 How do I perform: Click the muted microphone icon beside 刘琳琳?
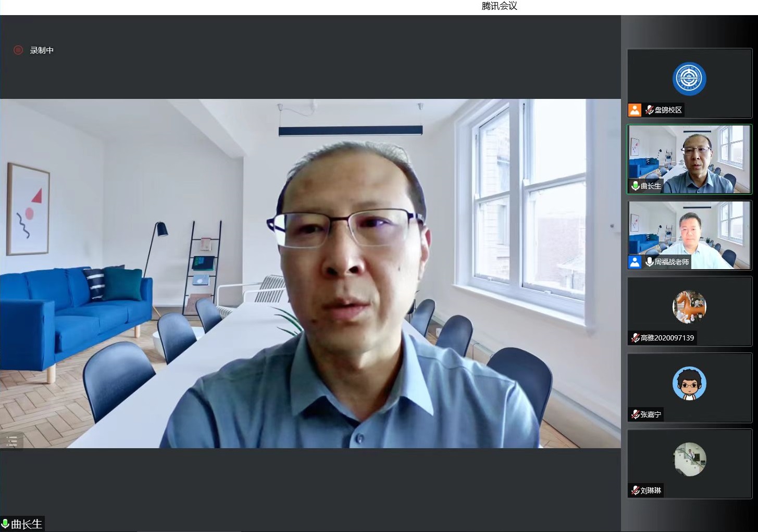pyautogui.click(x=635, y=490)
